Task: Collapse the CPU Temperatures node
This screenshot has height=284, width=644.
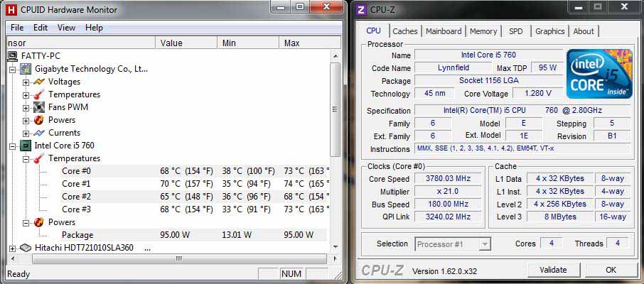Action: click(26, 159)
